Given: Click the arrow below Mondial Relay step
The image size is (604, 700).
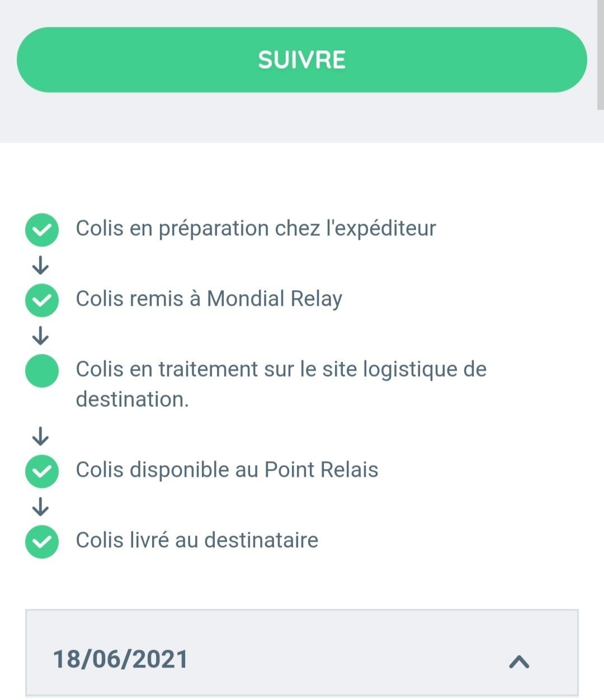Looking at the screenshot, I should (40, 336).
